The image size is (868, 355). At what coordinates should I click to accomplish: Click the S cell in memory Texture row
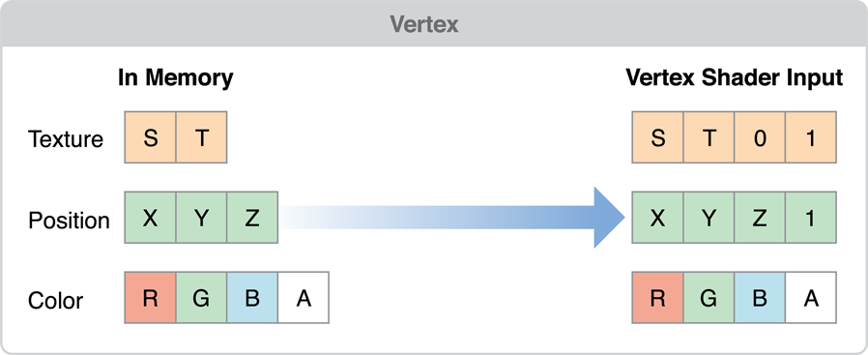pos(151,137)
